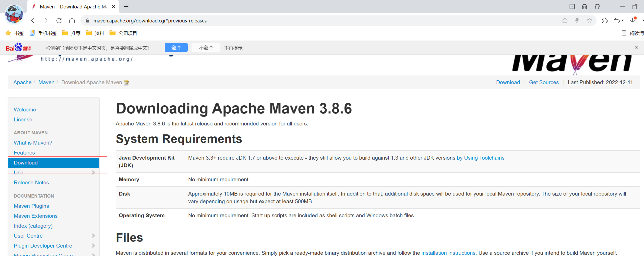Open the Apache breadcrumb link
Image resolution: width=644 pixels, height=256 pixels.
(22, 82)
